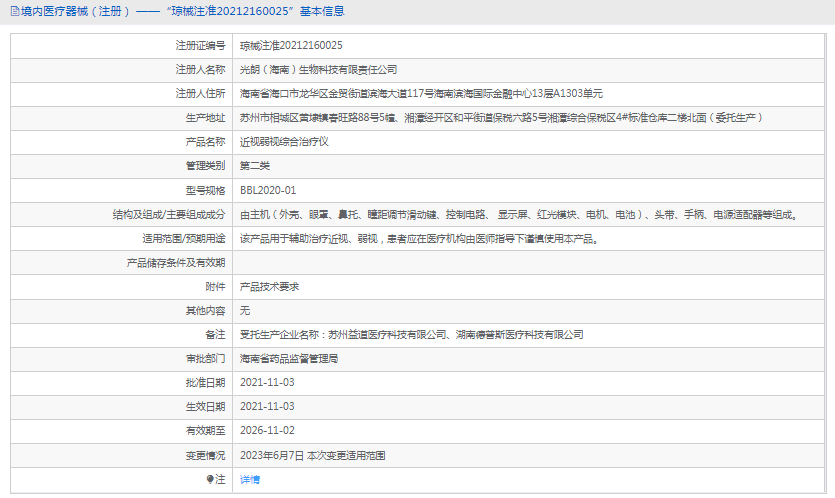Viewport: 835px width, 498px height.
Task: Click the 生产地址 row label
Action: click(206, 118)
